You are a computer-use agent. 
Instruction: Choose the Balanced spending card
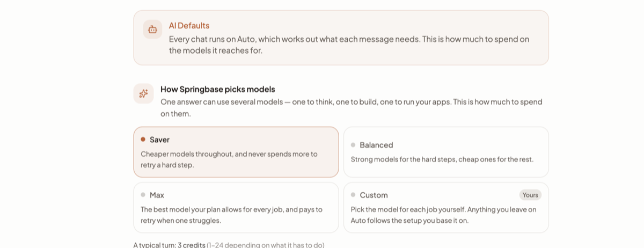click(x=446, y=152)
